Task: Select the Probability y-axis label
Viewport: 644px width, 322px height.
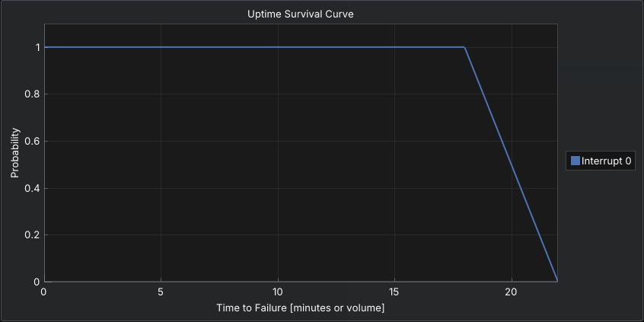Action: point(14,152)
